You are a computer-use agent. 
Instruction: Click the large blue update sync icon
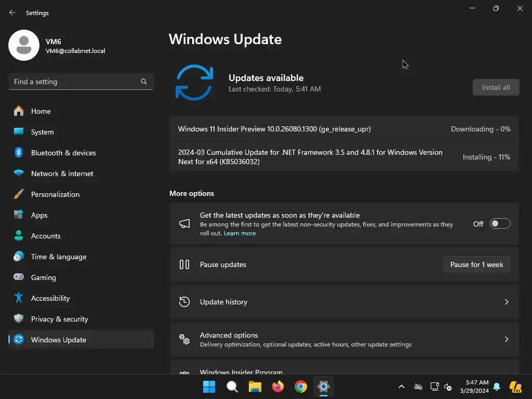pos(194,83)
